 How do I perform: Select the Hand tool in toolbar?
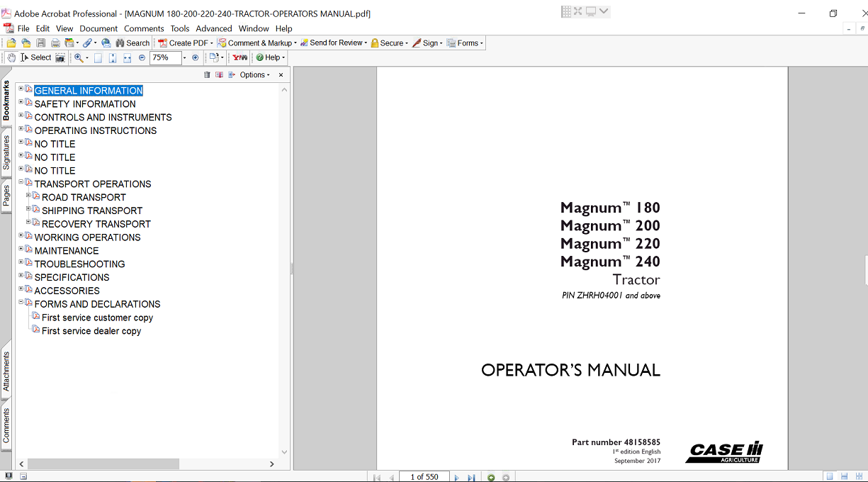[12, 57]
